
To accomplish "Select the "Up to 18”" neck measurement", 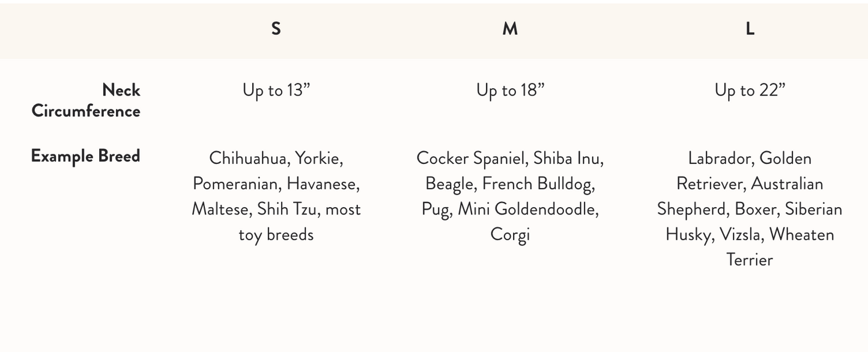I will point(510,90).
